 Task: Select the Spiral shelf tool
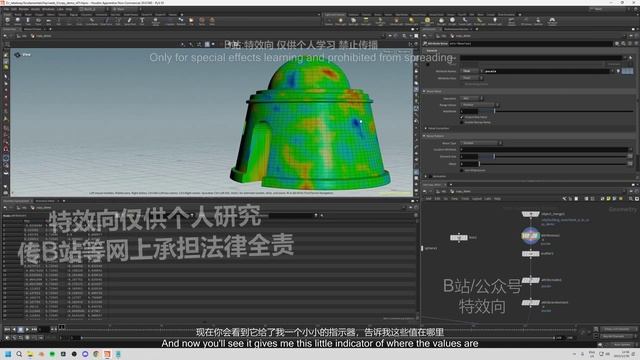[202, 21]
